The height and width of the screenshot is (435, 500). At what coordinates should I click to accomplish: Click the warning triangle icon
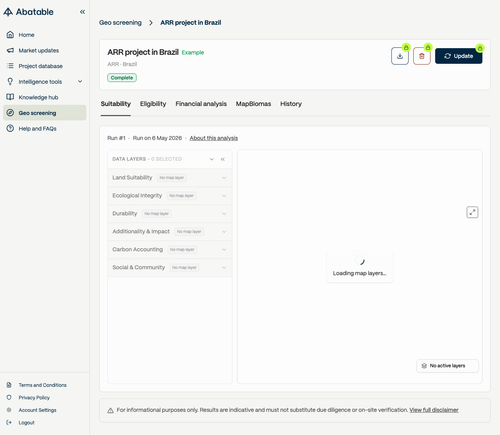110,410
